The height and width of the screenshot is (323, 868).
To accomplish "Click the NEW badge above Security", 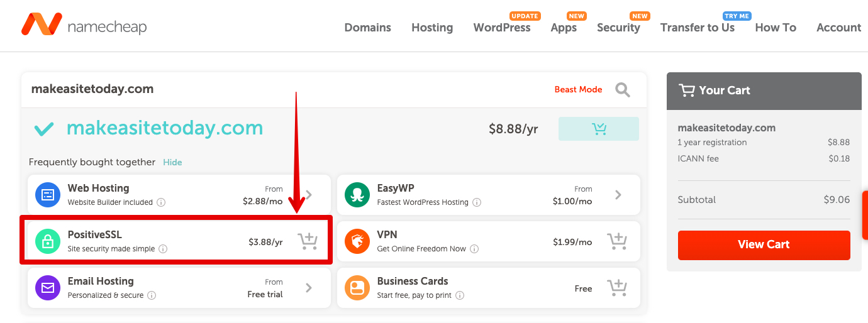I will (640, 16).
